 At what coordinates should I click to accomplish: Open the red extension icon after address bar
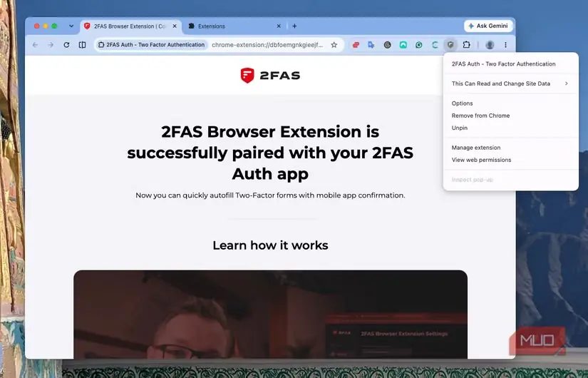[x=356, y=45]
